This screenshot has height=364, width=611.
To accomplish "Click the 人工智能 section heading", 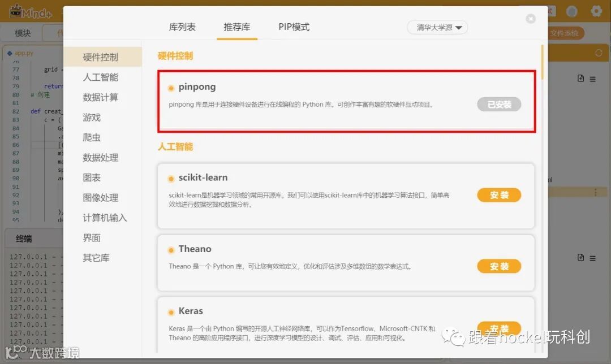I will coord(175,147).
